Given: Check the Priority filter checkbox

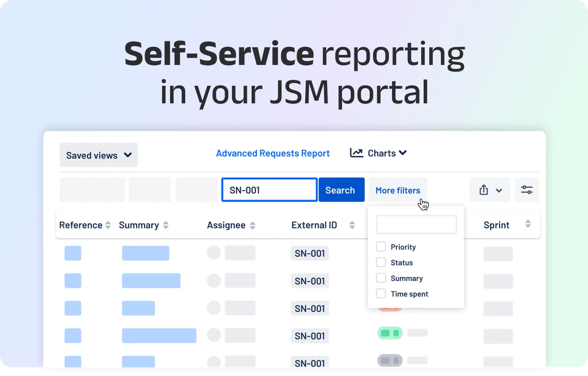Looking at the screenshot, I should (x=381, y=247).
